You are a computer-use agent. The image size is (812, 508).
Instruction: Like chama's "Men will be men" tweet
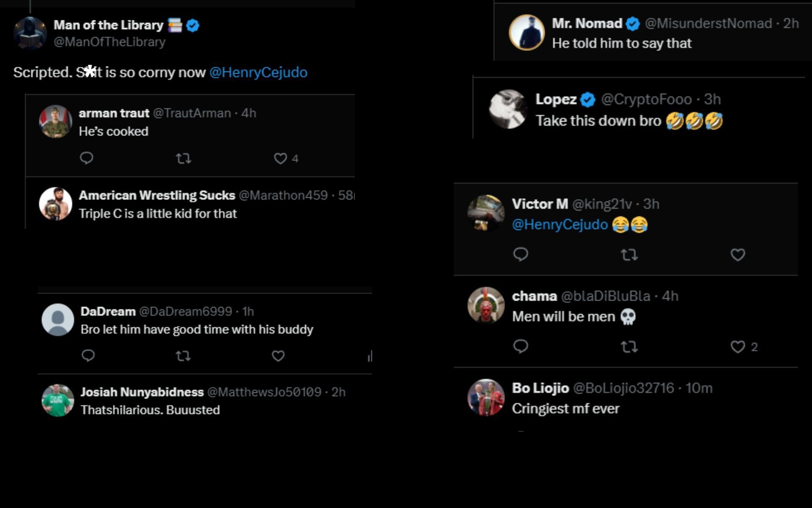coord(738,347)
